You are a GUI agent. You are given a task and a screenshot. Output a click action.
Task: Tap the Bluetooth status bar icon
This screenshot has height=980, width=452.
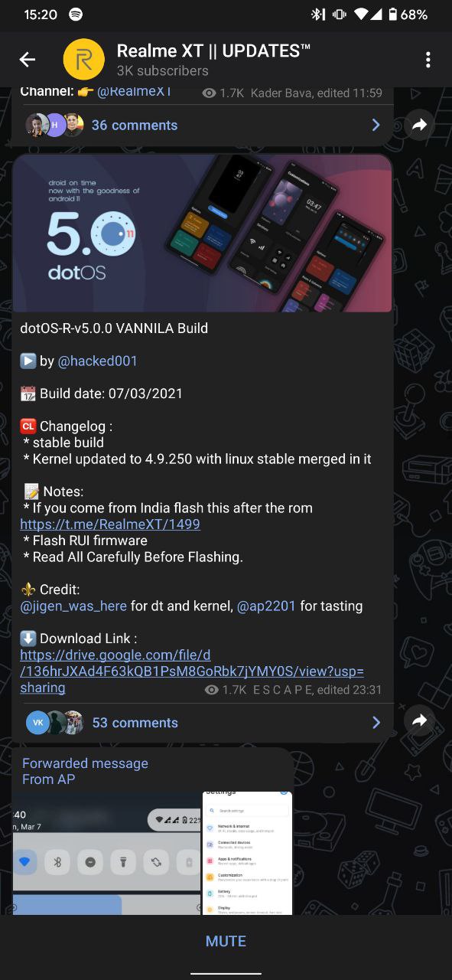tap(318, 15)
